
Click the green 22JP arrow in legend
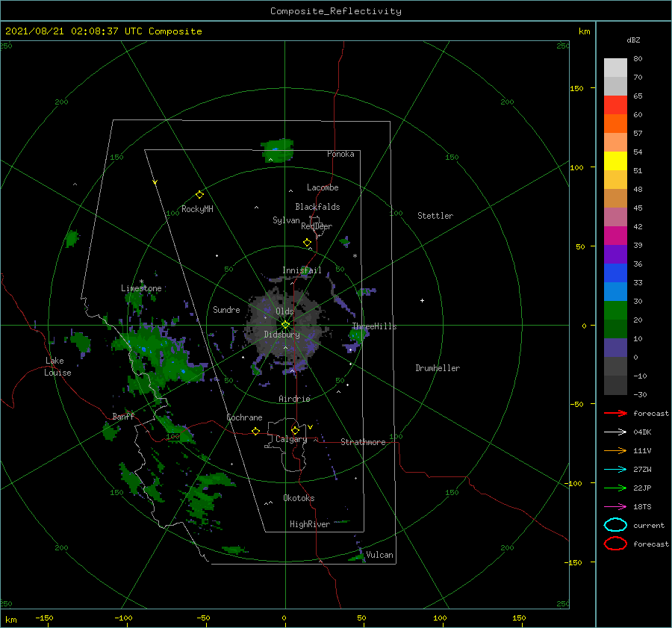615,488
